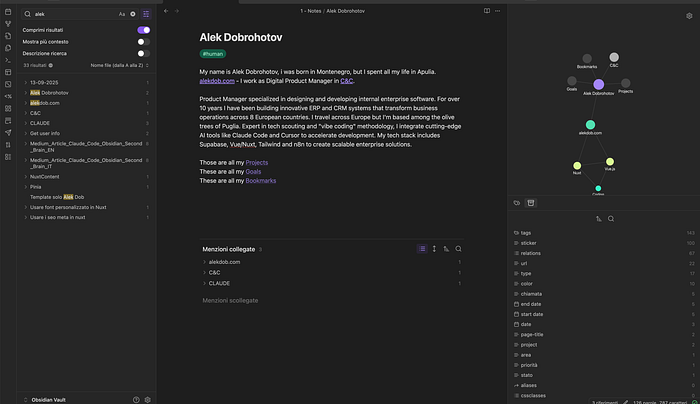Toggle the match case Aa icon
The height and width of the screenshot is (404, 700).
pyautogui.click(x=121, y=14)
